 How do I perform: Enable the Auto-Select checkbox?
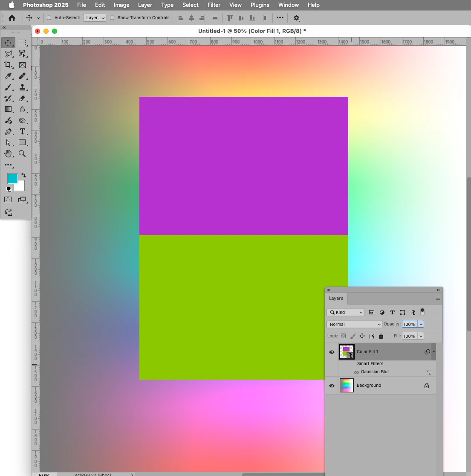point(49,17)
